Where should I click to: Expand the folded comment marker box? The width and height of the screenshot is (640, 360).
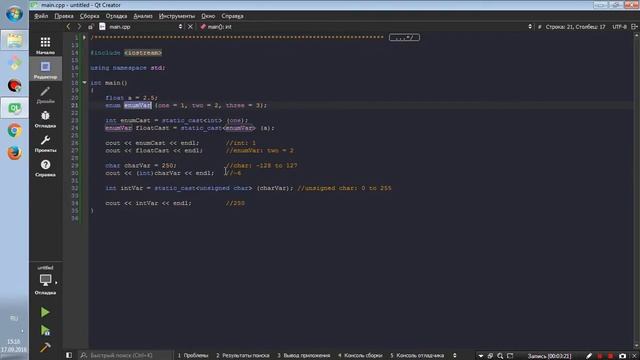(404, 38)
